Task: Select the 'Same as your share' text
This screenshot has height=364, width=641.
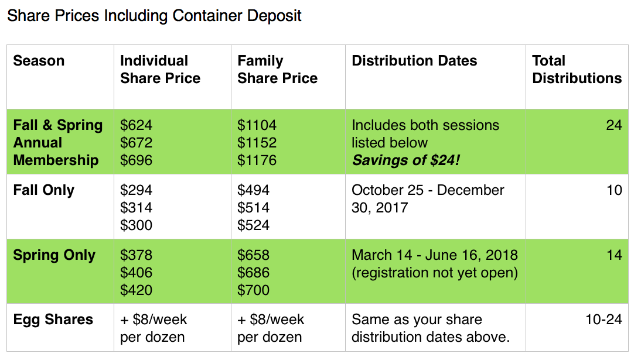Action: click(x=417, y=320)
